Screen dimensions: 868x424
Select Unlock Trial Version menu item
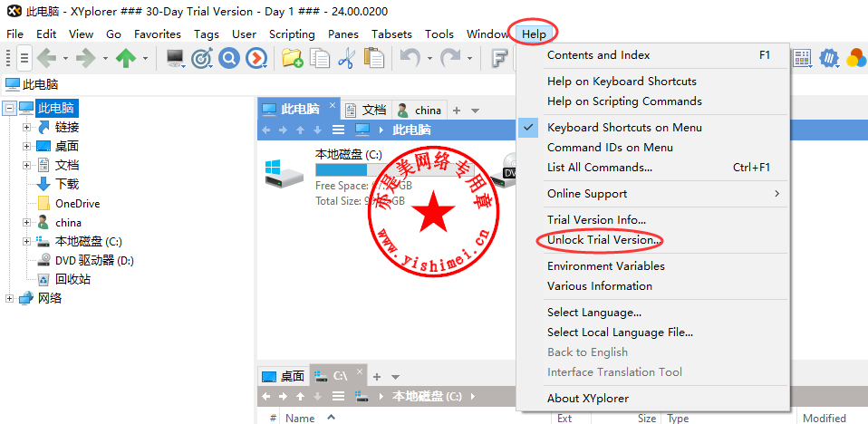tap(603, 240)
